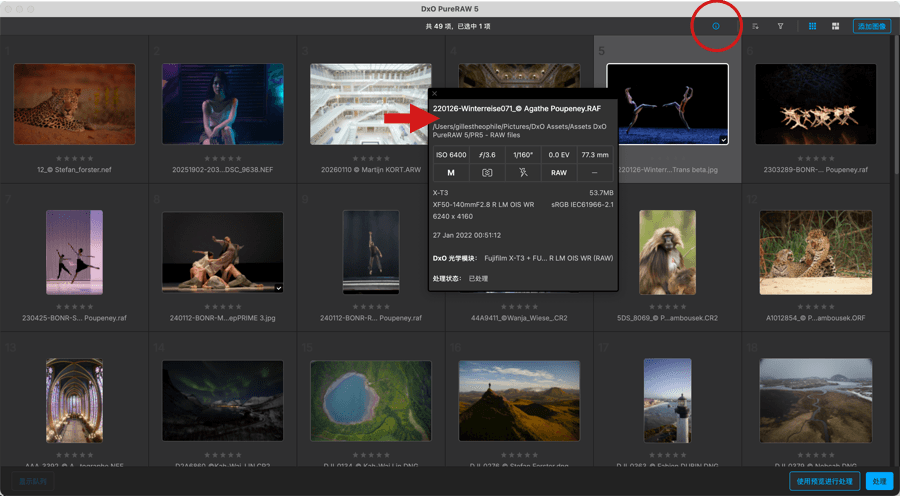Click filename label 44A9411_©Wanja_Wiese_.CR2
Image resolution: width=900 pixels, height=496 pixels.
[x=519, y=318]
